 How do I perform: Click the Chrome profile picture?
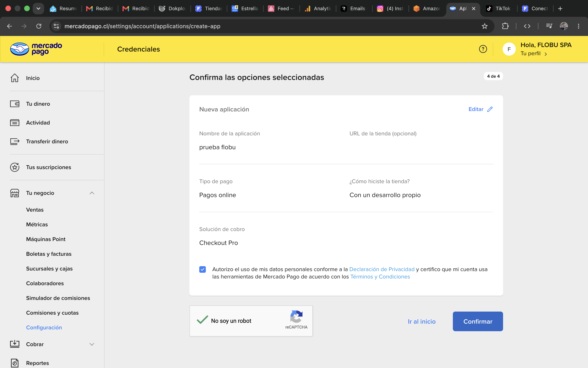coord(564,26)
